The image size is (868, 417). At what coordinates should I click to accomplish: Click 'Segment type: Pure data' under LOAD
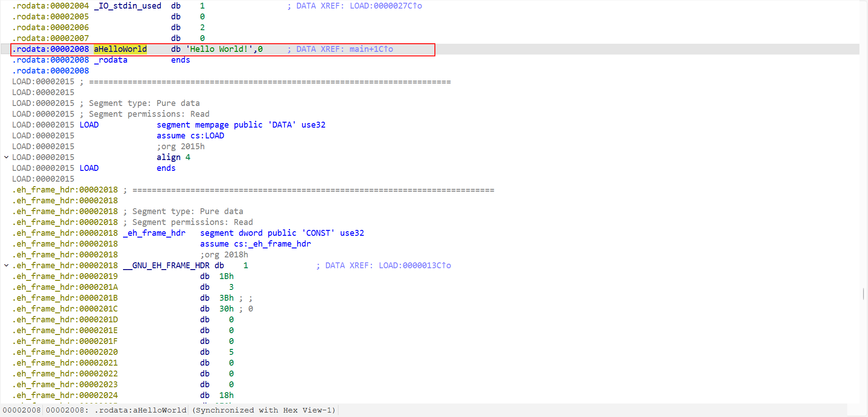pyautogui.click(x=144, y=103)
